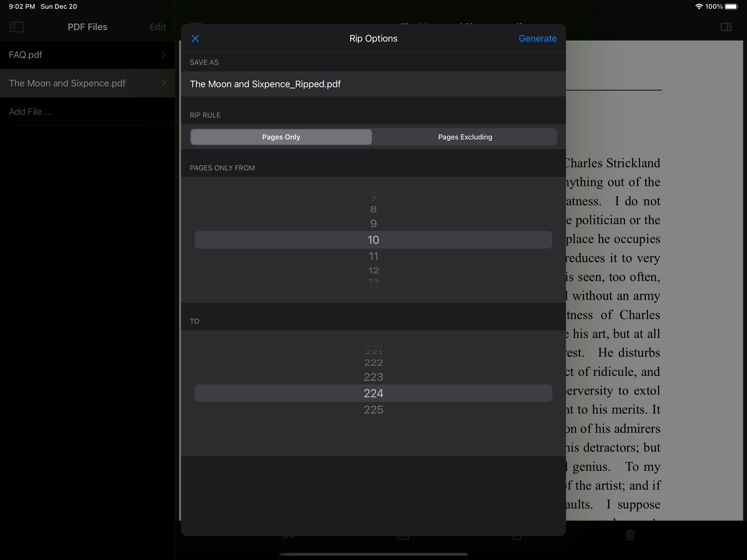The image size is (747, 560).
Task: Pick page 9 in the From picker
Action: point(373,224)
